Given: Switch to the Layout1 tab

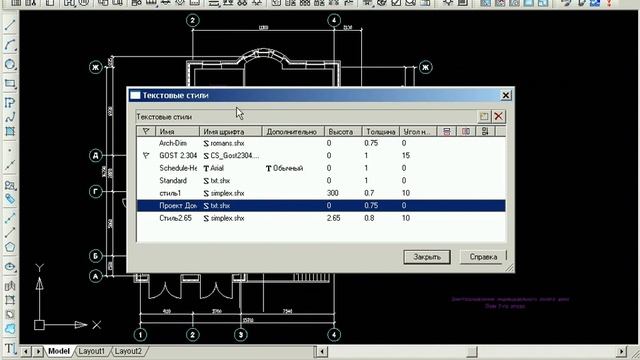Looking at the screenshot, I should [x=91, y=351].
